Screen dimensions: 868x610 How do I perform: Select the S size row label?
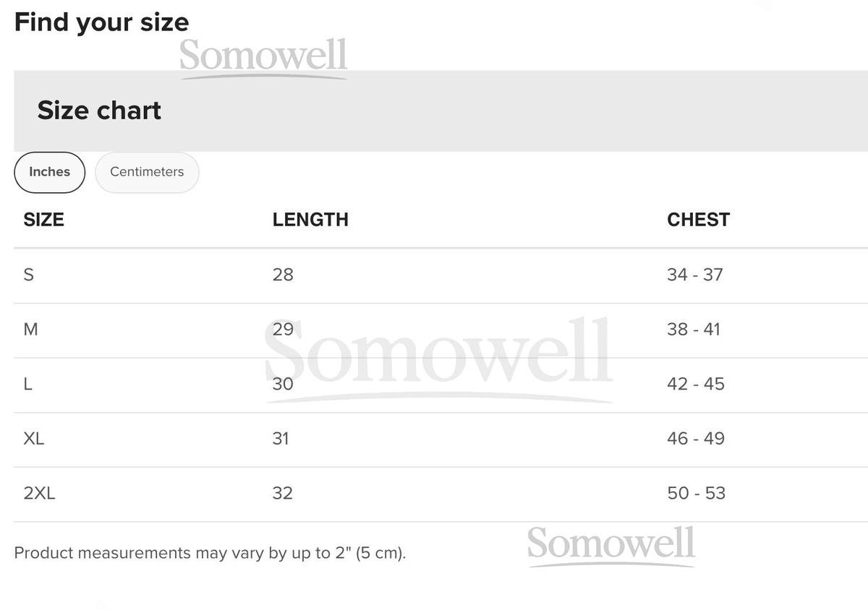(29, 275)
